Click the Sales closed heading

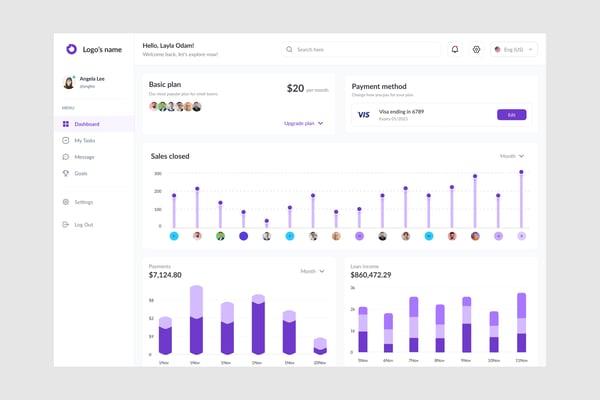tap(170, 156)
